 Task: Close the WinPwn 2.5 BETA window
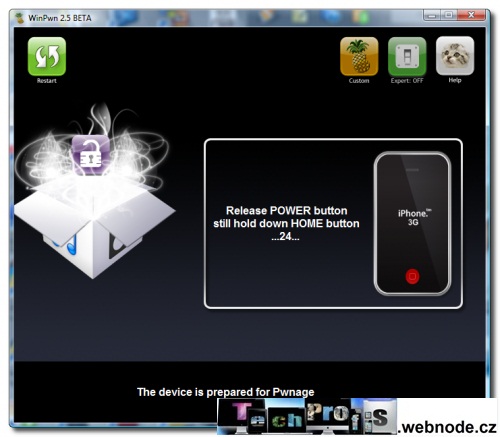click(x=471, y=15)
